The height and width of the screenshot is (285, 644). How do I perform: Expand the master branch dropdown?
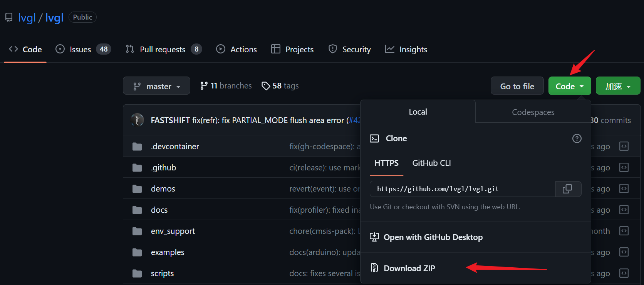coord(156,86)
